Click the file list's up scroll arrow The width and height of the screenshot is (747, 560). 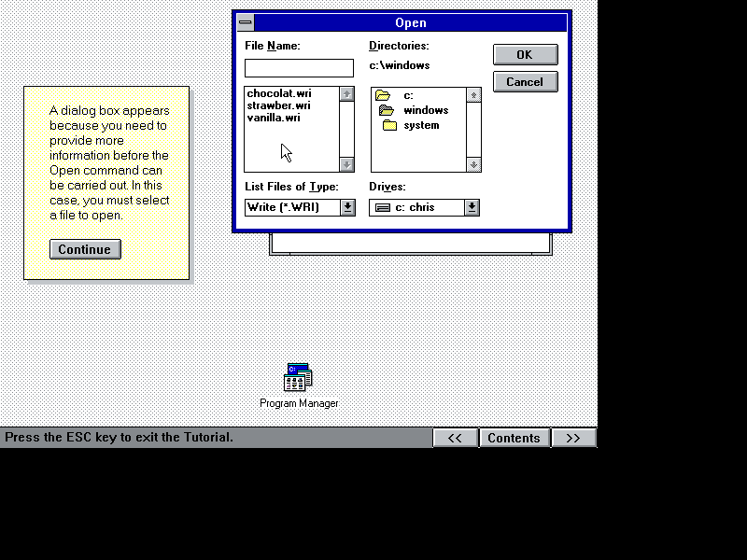click(346, 92)
